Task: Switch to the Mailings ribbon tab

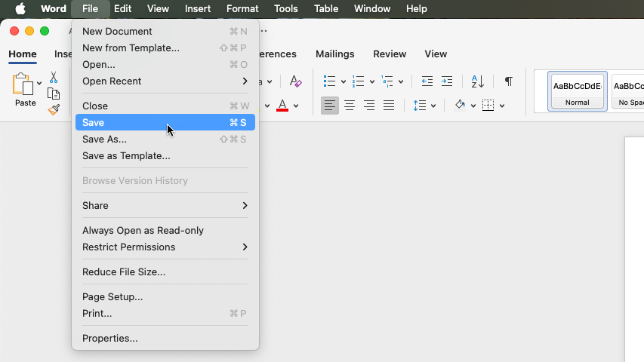Action: click(334, 54)
